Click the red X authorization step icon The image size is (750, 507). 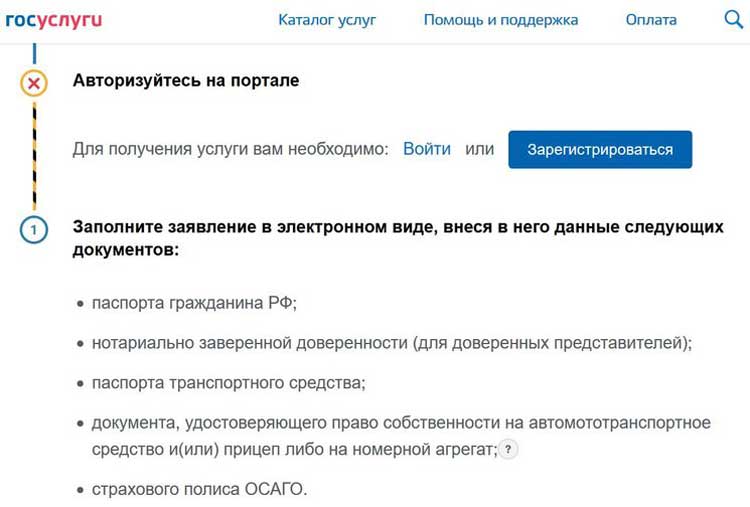34,83
